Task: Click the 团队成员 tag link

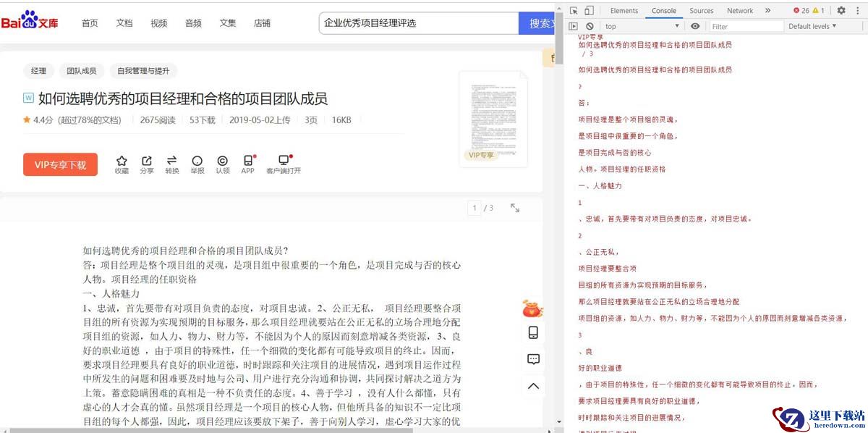Action: pyautogui.click(x=82, y=71)
